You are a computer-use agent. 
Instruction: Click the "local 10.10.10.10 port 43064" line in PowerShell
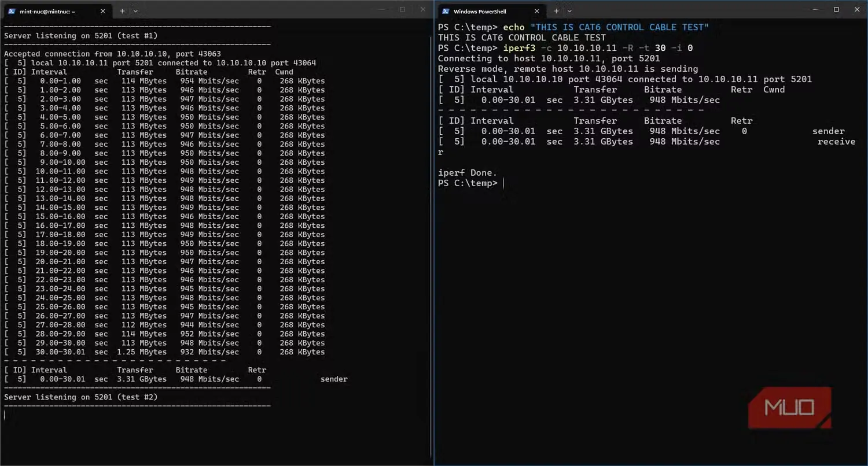625,79
